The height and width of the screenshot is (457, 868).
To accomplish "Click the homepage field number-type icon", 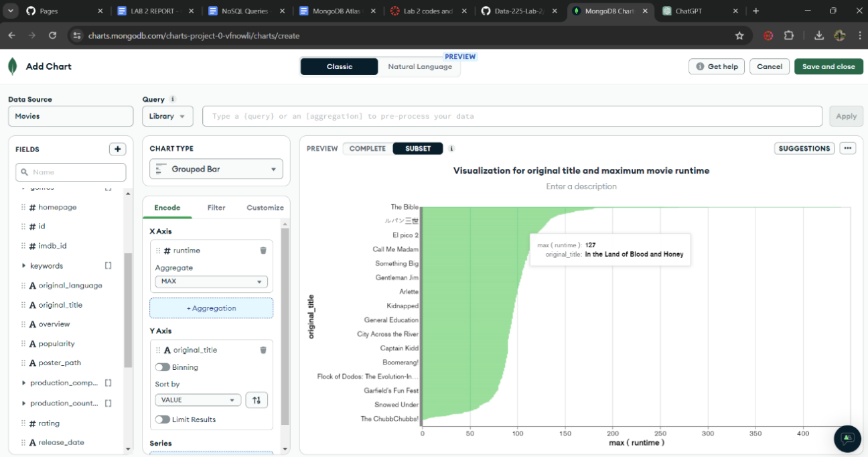I will [x=32, y=208].
